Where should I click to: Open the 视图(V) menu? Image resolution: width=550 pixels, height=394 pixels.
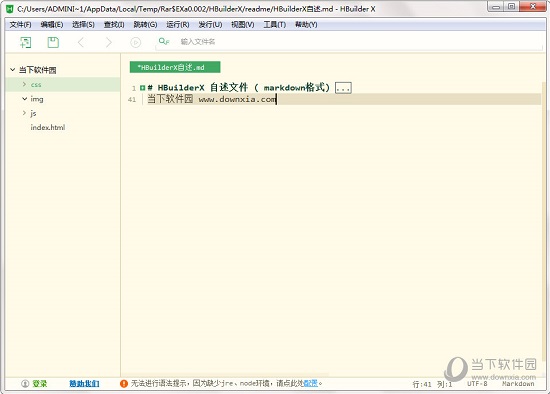coord(243,25)
